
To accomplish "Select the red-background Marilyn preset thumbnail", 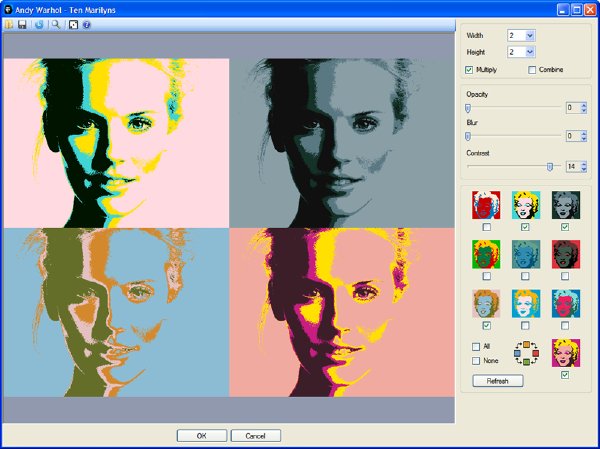I will (486, 205).
